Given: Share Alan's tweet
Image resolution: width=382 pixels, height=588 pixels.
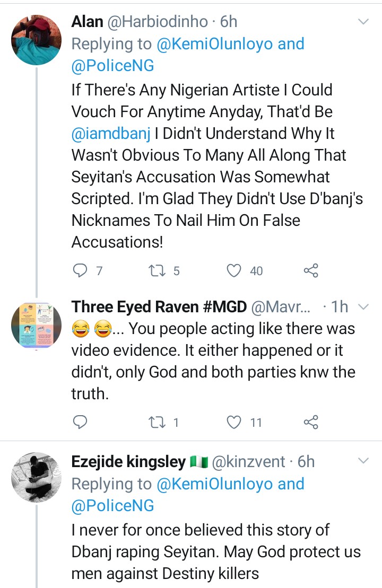Looking at the screenshot, I should tap(311, 271).
